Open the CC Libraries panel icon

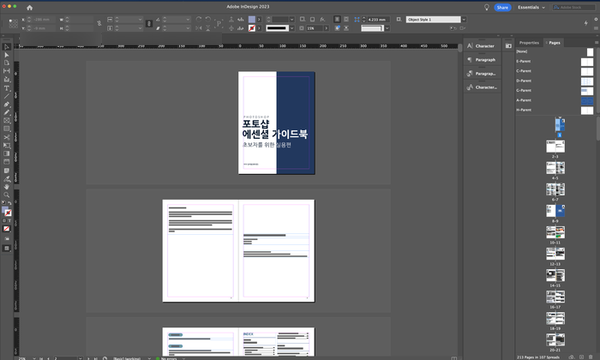[509, 46]
